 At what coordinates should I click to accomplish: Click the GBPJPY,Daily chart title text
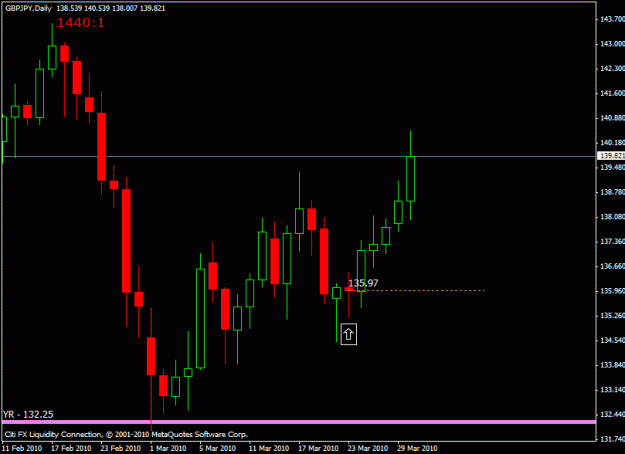tap(28, 8)
